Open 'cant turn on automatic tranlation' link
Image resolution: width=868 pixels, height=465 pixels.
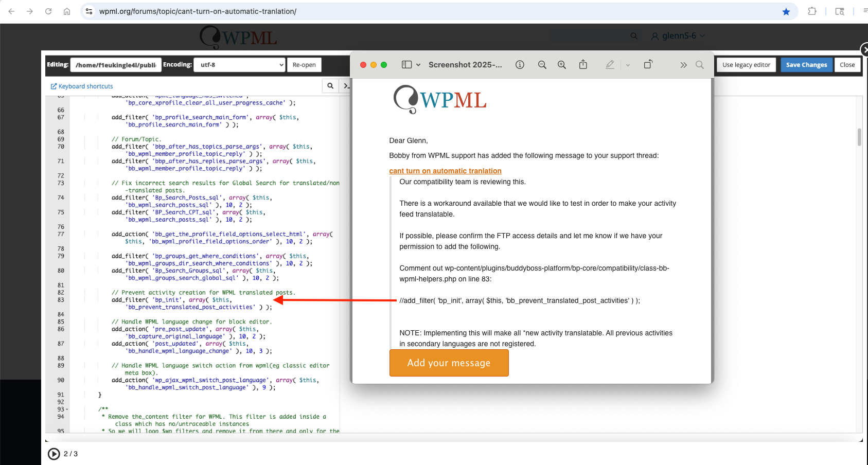coord(445,171)
